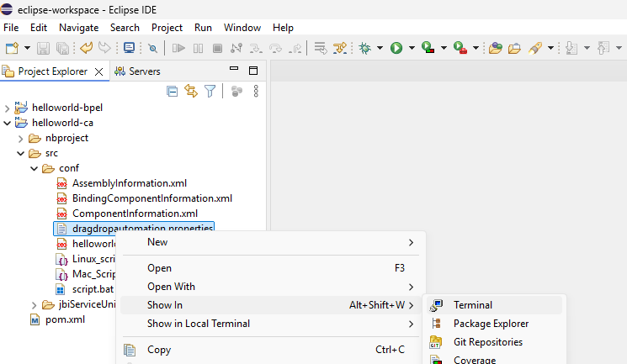Screen dimensions: 627x364
Task: Expand the helloworld-bpel project
Action: pyautogui.click(x=7, y=108)
